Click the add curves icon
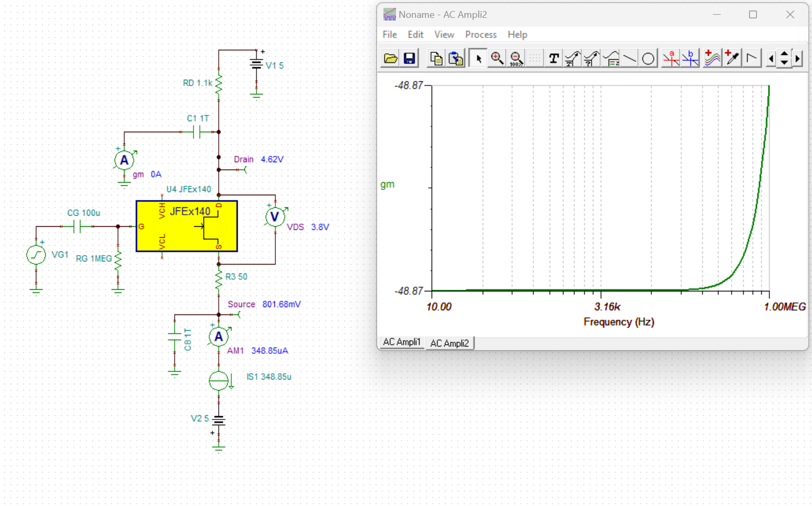 (x=712, y=58)
